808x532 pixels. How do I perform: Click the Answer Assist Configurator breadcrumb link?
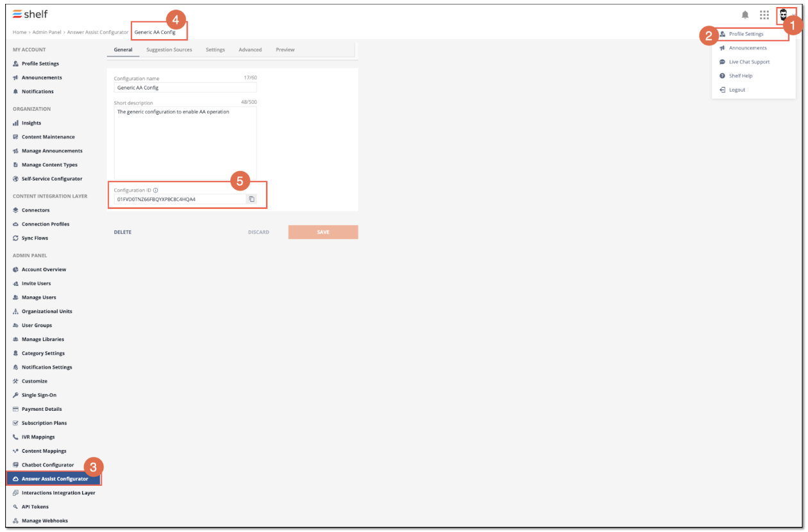point(97,32)
